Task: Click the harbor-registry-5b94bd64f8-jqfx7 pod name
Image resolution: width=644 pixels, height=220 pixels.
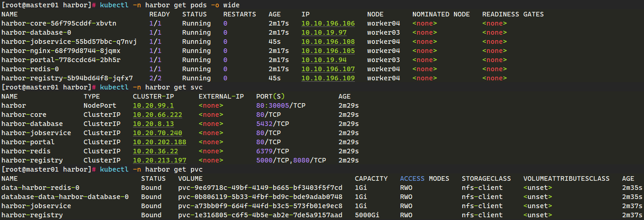Action: pos(67,78)
